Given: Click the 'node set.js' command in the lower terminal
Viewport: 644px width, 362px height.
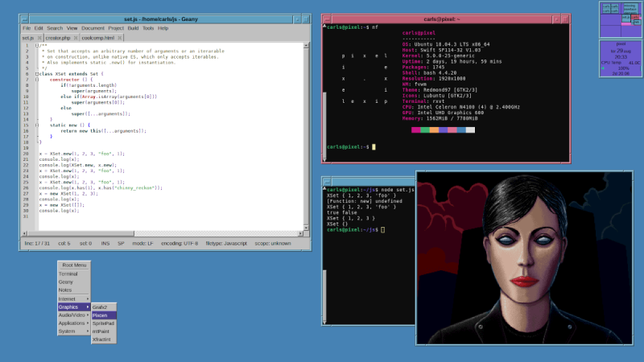Looking at the screenshot, I should (x=397, y=190).
